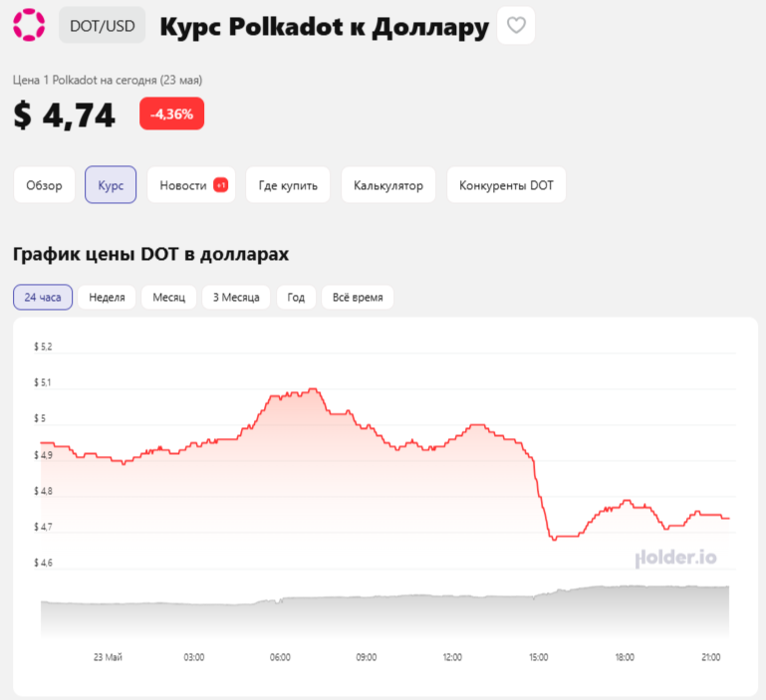This screenshot has width=766, height=700.
Task: Click the График цены DOT в долларах heading
Action: (x=150, y=254)
